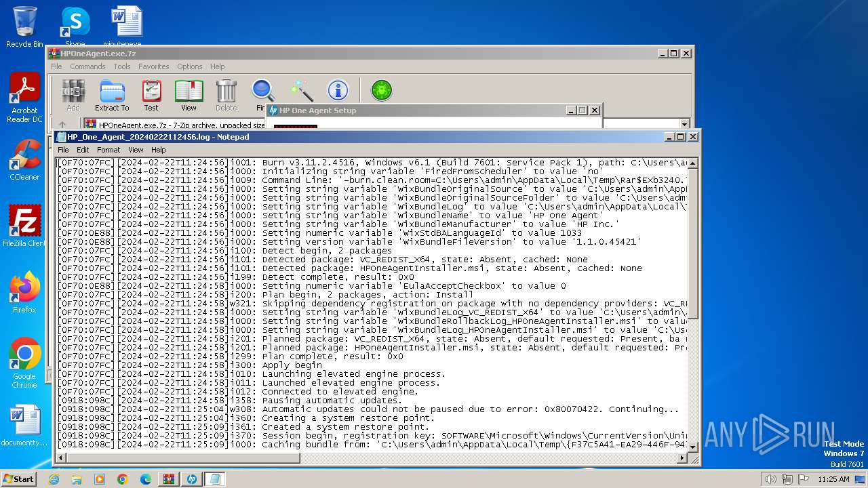Open WinRAR File menu
This screenshot has width=868, height=488.
tap(56, 66)
